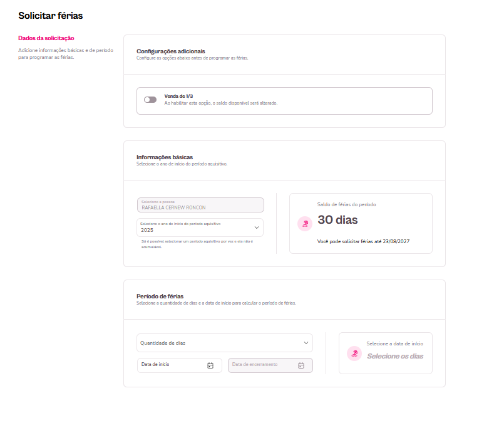
Task: Select the Dados da solicitação step
Action: pos(46,38)
